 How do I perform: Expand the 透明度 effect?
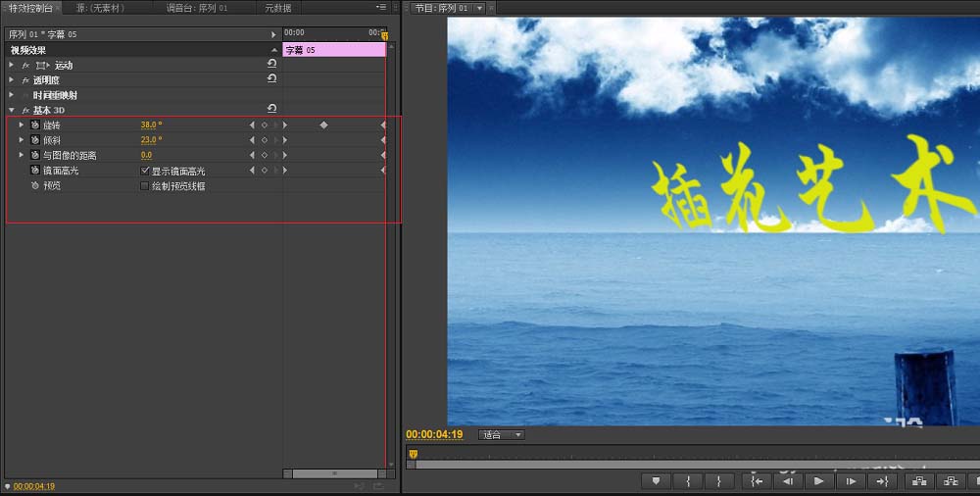(x=11, y=80)
